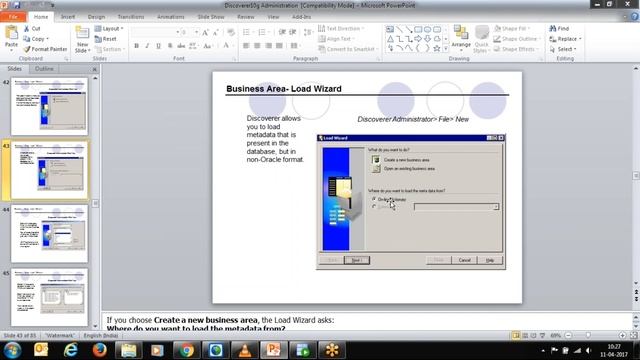
Task: Reset the slide layout
Action: (x=106, y=39)
